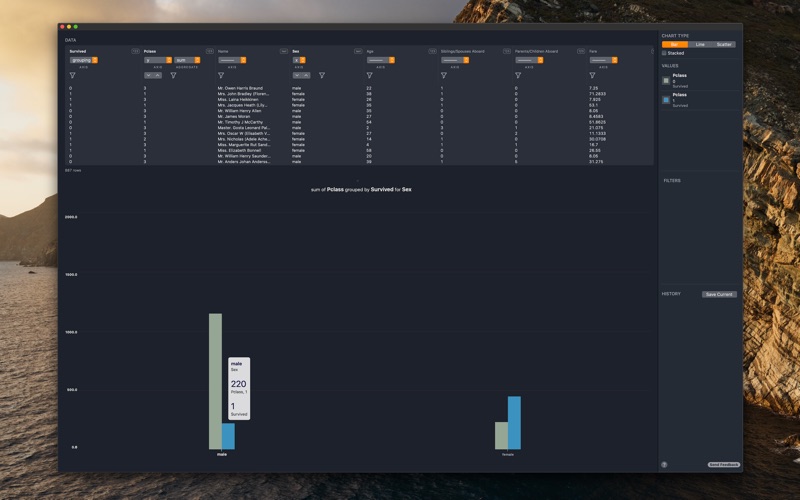Open the Siblings/Spouses Aboard axis dropdown

456,60
